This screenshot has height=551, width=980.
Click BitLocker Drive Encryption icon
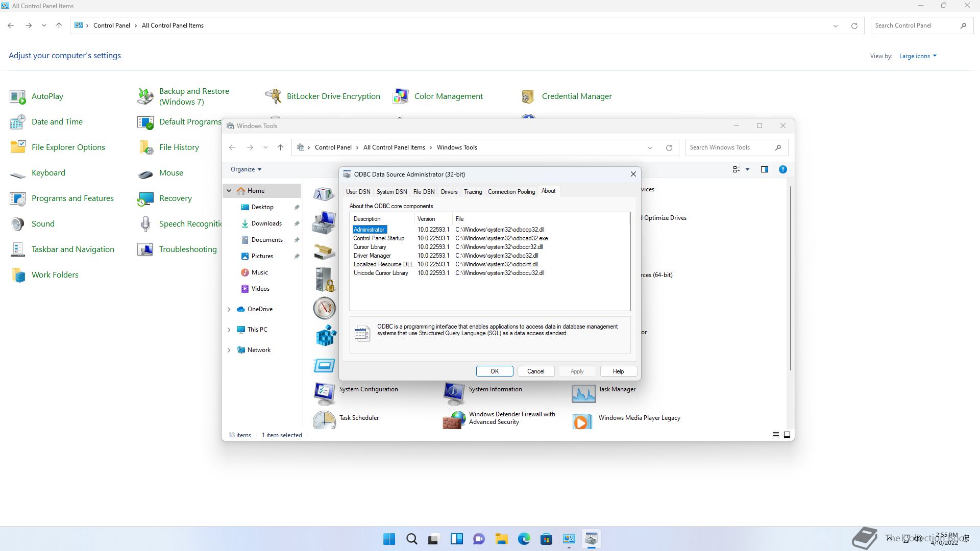273,96
